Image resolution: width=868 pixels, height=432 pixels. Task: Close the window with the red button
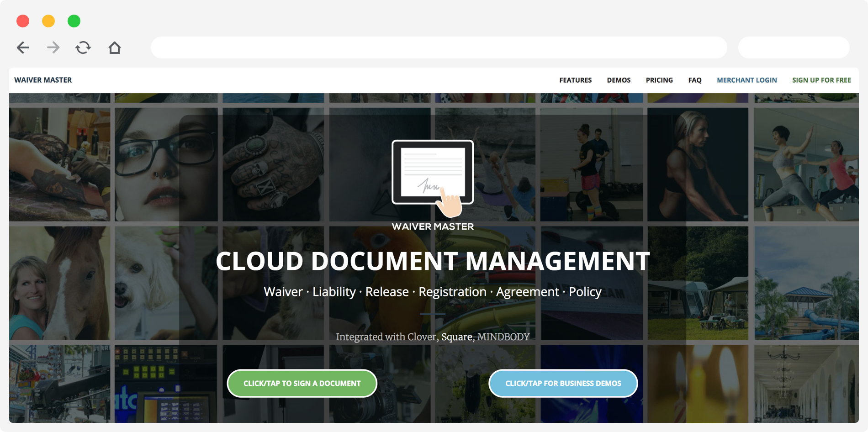point(23,21)
